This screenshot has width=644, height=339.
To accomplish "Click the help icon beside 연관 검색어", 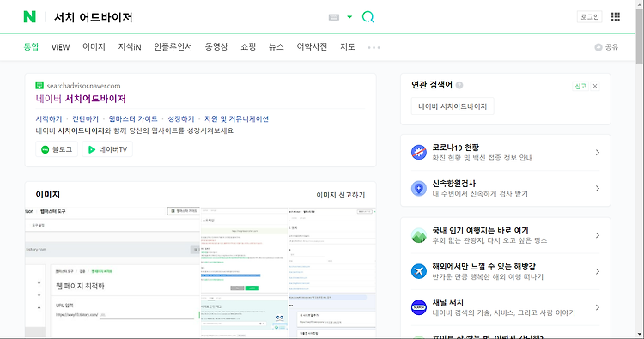I will pyautogui.click(x=459, y=85).
